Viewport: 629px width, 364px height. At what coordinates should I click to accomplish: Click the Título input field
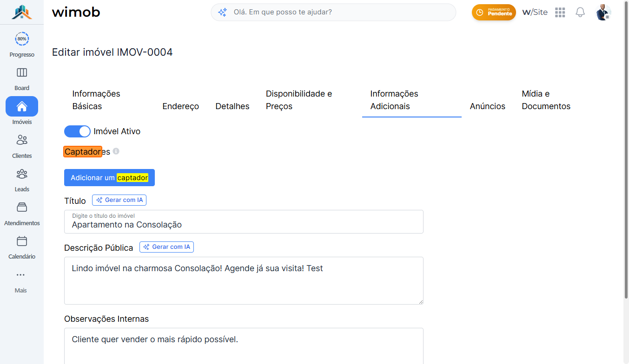point(244,221)
